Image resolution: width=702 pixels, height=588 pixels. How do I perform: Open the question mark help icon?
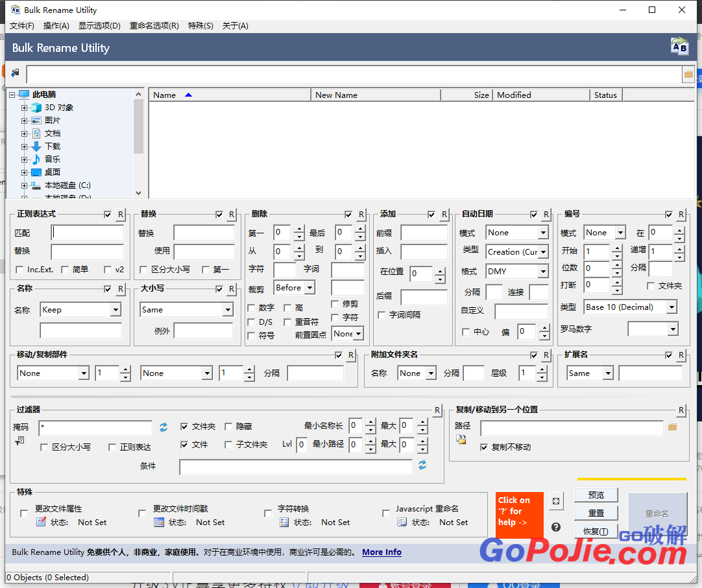(x=556, y=526)
